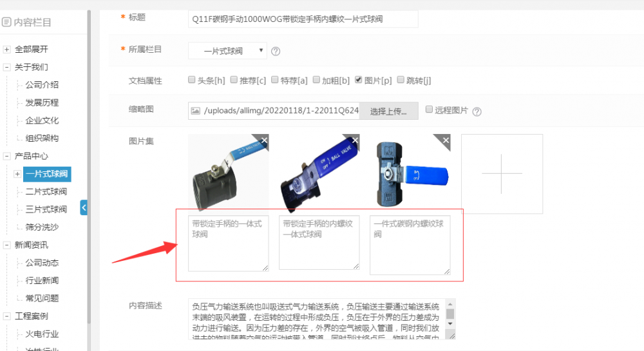Image resolution: width=644 pixels, height=351 pixels.
Task: Click image icon in thumbnail path field
Action: click(x=196, y=111)
